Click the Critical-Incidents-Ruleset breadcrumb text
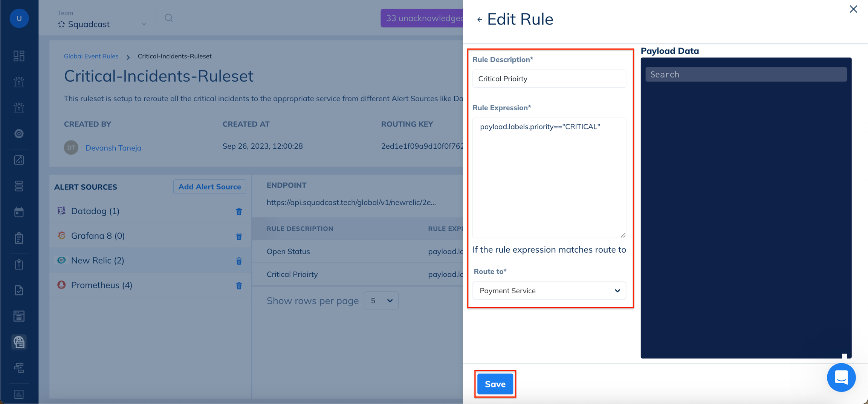The image size is (868, 404). pos(174,56)
